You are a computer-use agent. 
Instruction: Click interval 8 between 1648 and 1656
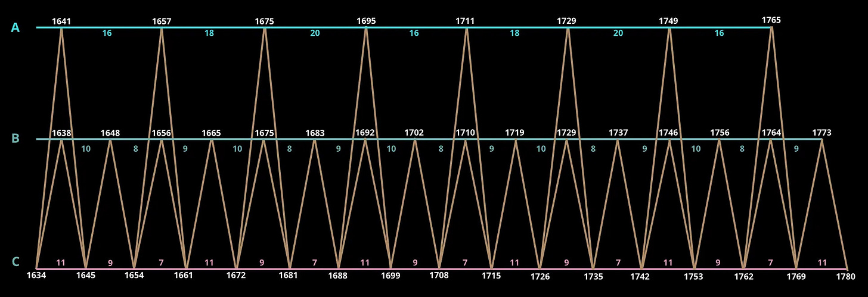coord(135,149)
